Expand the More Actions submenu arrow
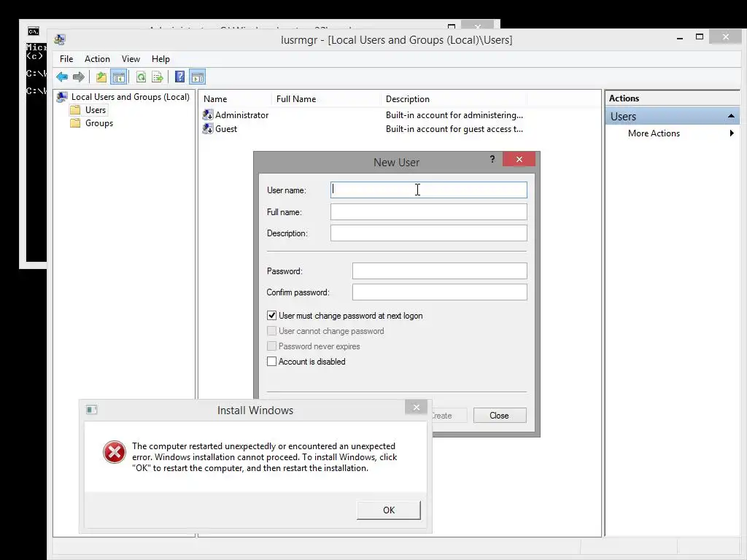This screenshot has height=560, width=747. coord(732,133)
